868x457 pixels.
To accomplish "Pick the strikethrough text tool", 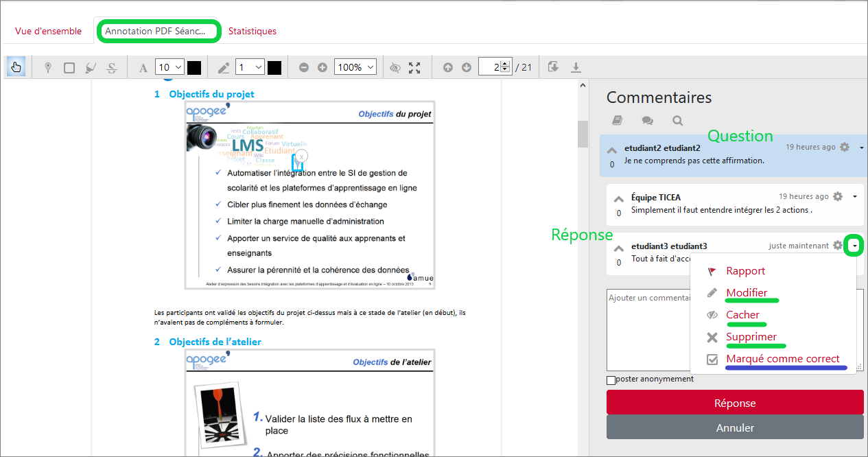I will pos(112,67).
